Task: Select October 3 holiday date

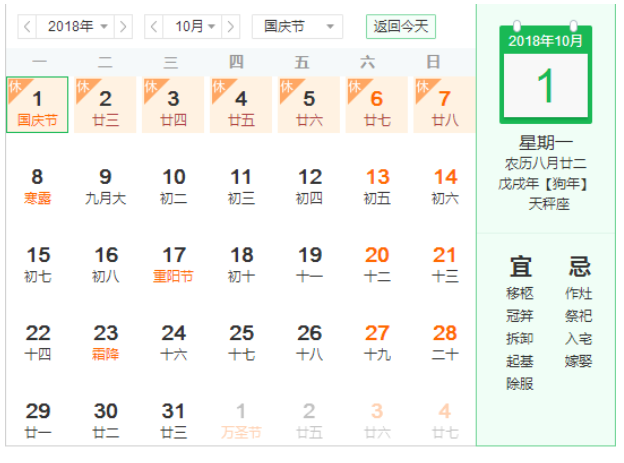Action: click(173, 105)
